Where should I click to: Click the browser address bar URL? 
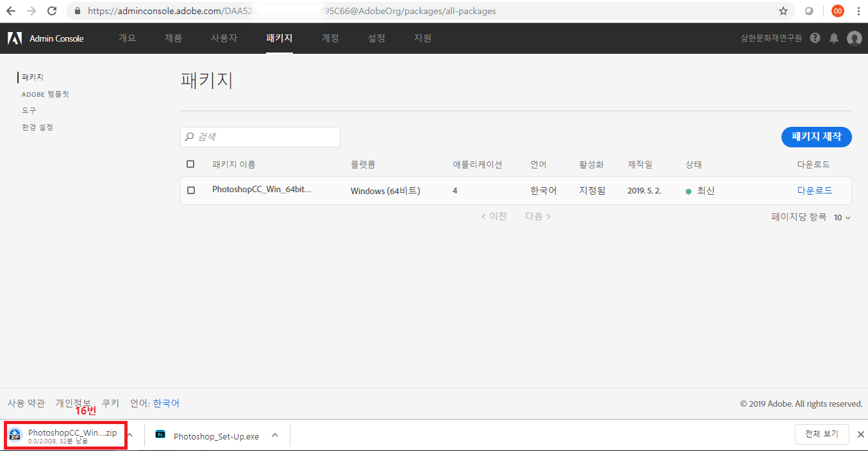292,11
